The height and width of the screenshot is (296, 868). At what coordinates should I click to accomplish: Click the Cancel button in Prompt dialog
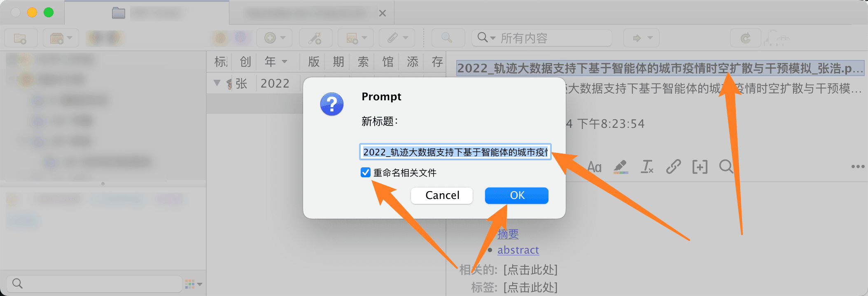(442, 195)
